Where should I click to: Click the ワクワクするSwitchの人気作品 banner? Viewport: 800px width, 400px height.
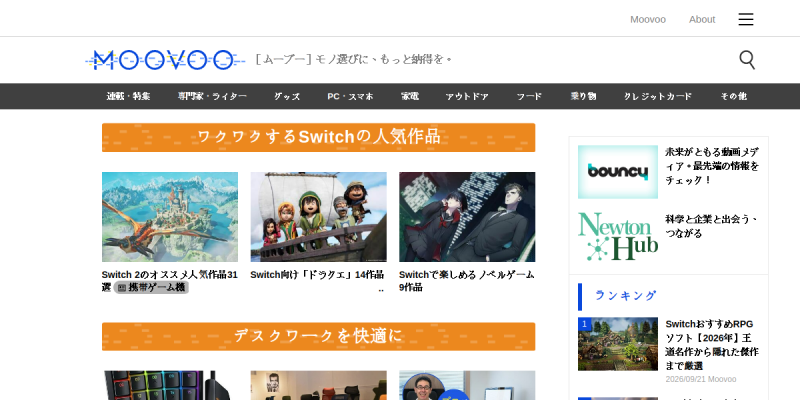318,137
